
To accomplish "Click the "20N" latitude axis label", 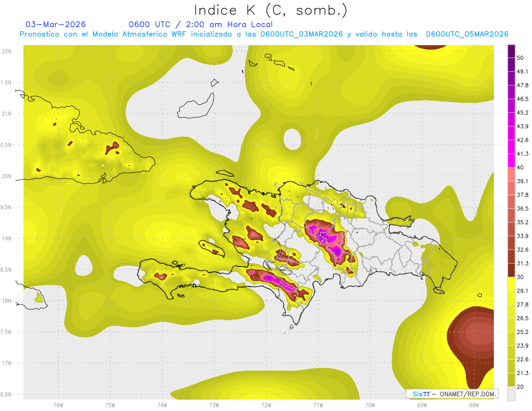I will click(x=6, y=176).
